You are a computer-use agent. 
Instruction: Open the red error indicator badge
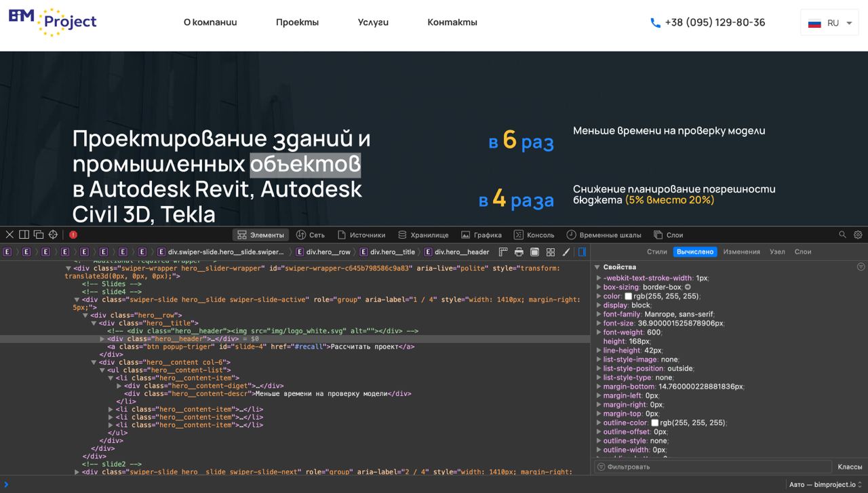[73, 235]
